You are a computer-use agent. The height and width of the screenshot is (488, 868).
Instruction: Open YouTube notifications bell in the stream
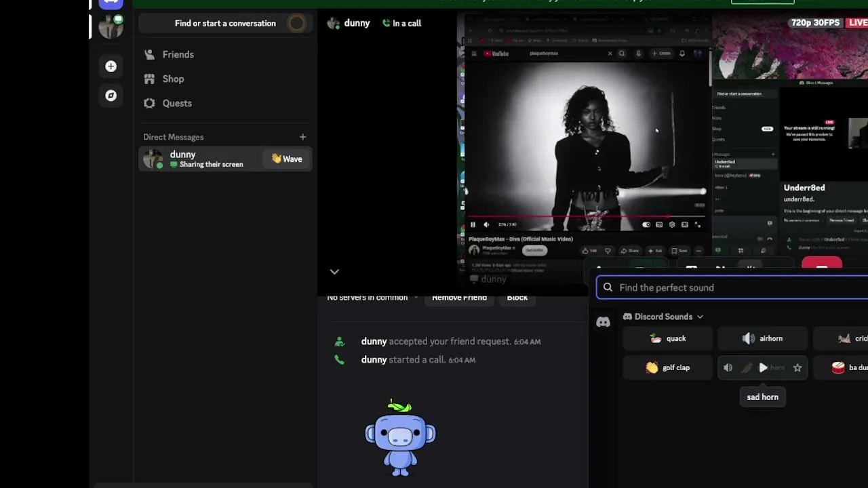tap(682, 54)
